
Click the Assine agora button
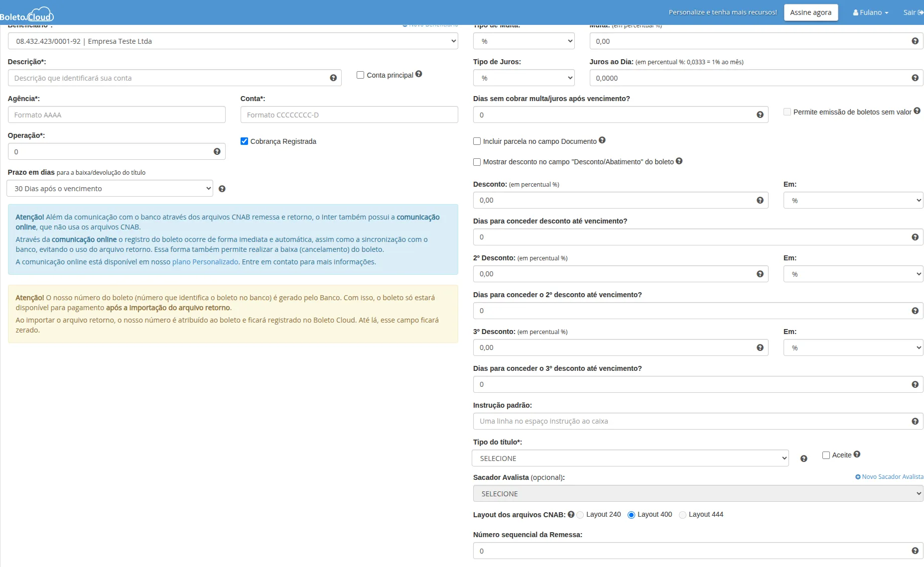coord(810,12)
